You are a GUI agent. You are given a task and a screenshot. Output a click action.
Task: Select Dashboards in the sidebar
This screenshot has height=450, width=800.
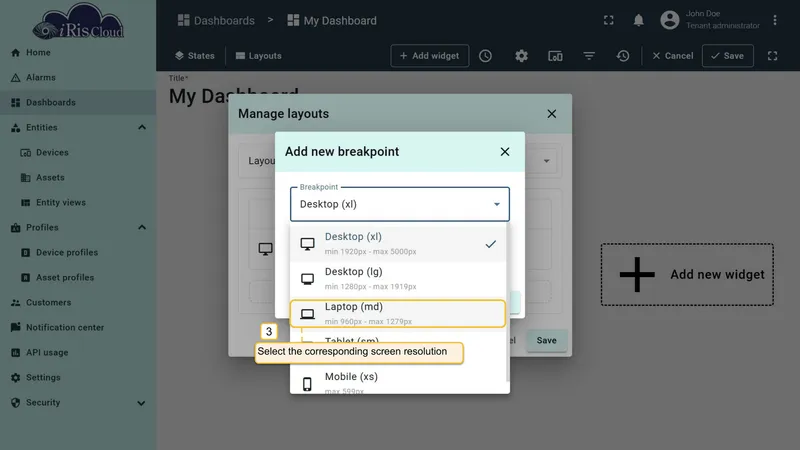pyautogui.click(x=78, y=103)
